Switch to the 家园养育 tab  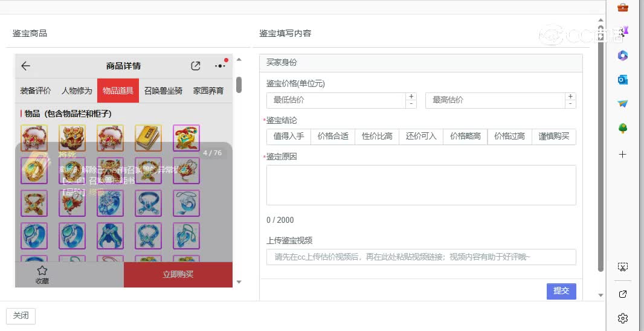208,91
